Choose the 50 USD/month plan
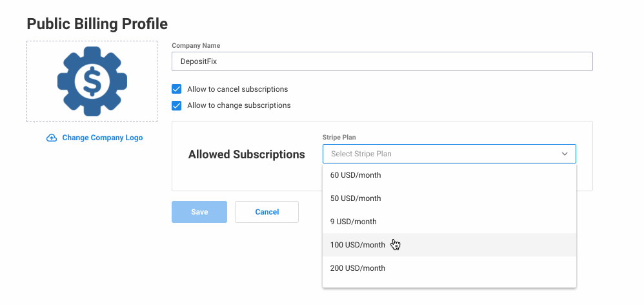 [449, 198]
